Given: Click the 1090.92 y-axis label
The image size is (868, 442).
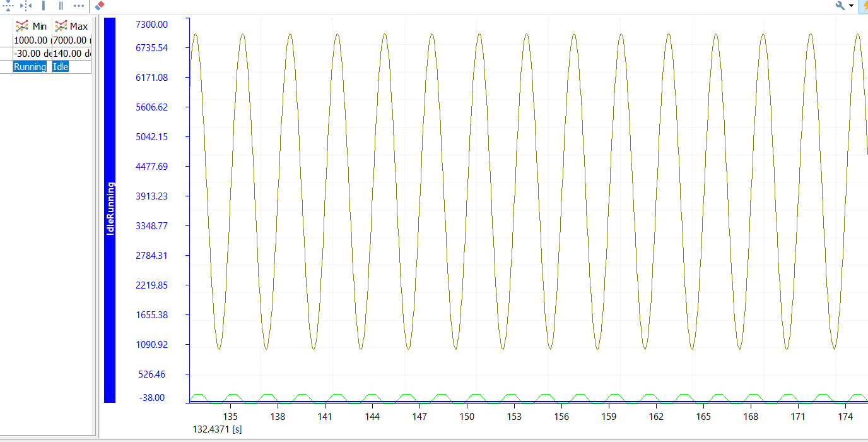Looking at the screenshot, I should pyautogui.click(x=151, y=344).
